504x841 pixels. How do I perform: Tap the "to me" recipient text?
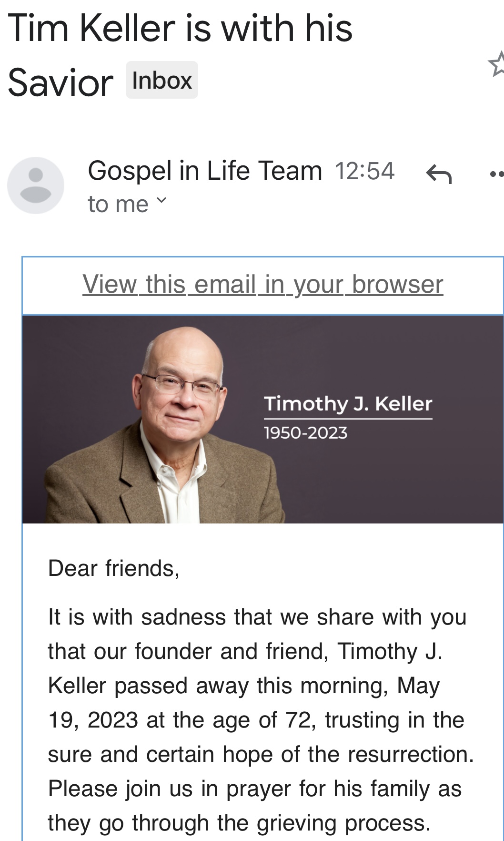118,205
